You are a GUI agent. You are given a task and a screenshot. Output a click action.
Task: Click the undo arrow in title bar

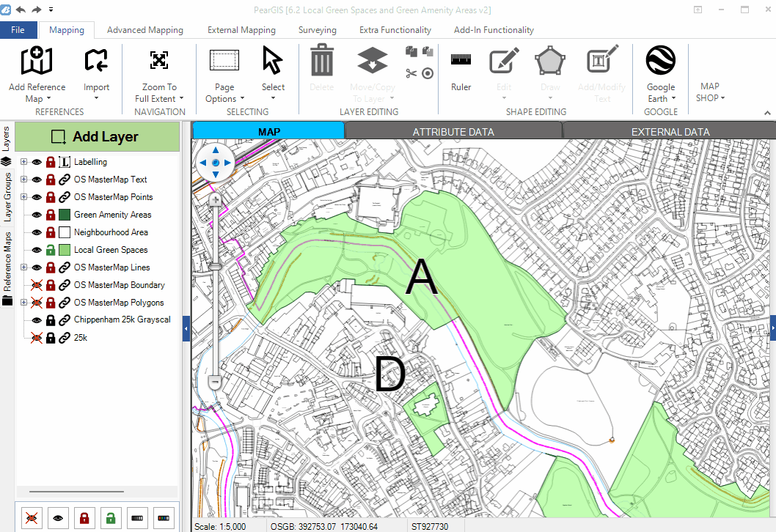(21, 10)
